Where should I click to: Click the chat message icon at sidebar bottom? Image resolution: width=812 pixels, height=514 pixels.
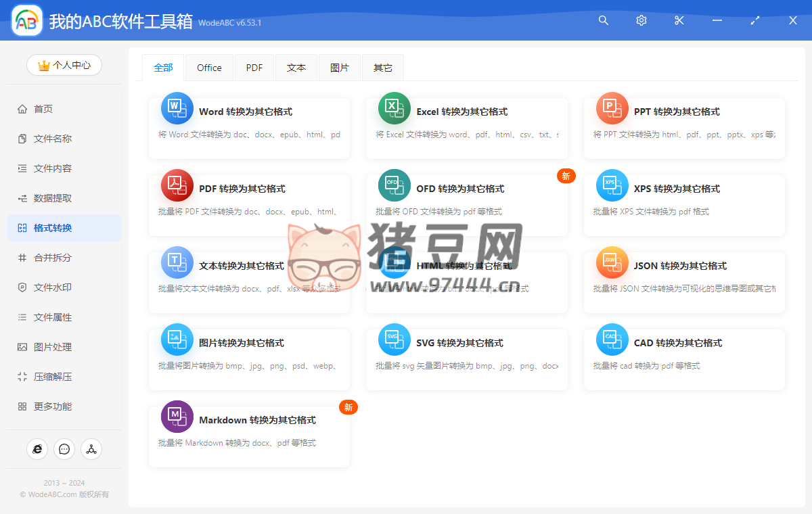pos(64,449)
